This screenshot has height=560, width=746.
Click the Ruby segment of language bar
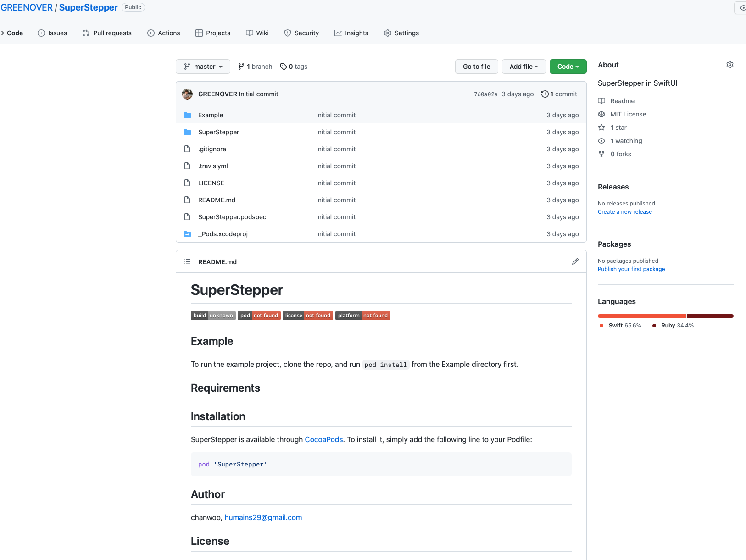pyautogui.click(x=710, y=316)
